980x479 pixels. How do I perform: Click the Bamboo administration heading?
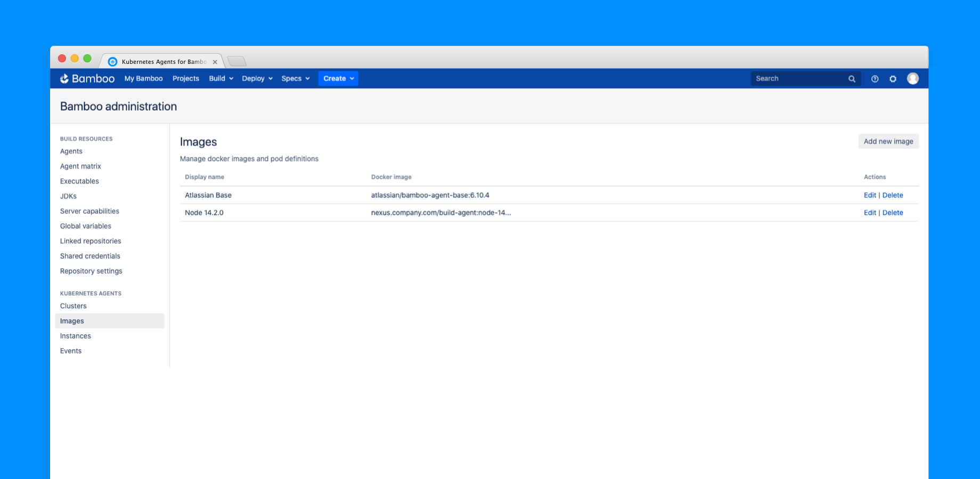click(x=118, y=106)
